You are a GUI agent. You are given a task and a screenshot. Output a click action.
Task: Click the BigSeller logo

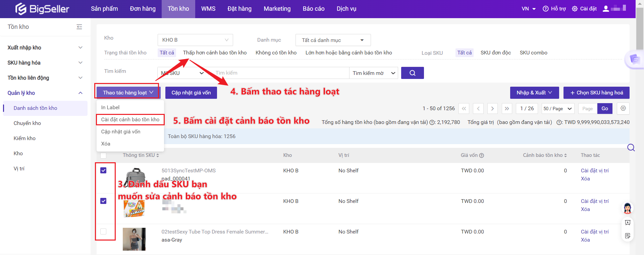pyautogui.click(x=42, y=9)
